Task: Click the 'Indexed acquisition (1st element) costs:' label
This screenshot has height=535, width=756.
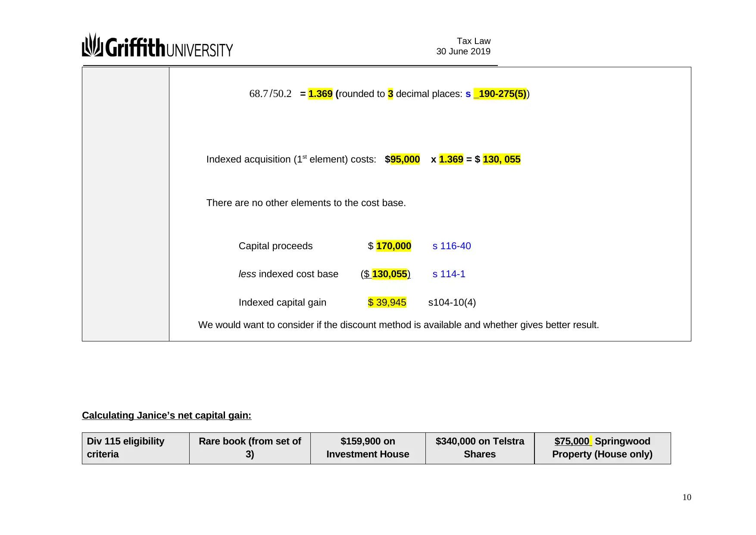Action: (x=291, y=159)
